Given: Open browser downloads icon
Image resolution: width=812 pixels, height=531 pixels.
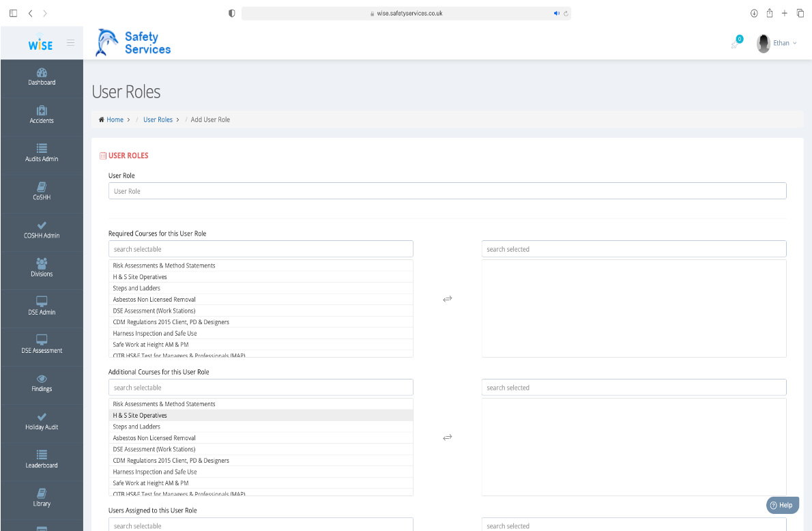Looking at the screenshot, I should 754,14.
